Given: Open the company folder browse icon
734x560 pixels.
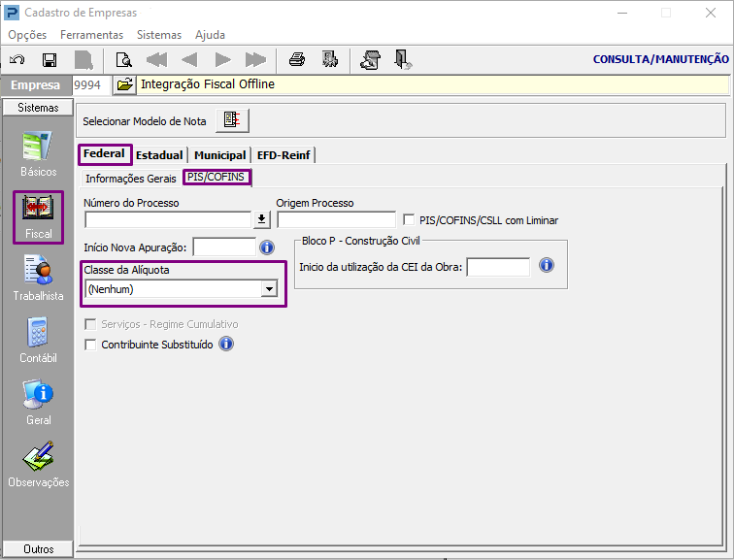Looking at the screenshot, I should [124, 84].
